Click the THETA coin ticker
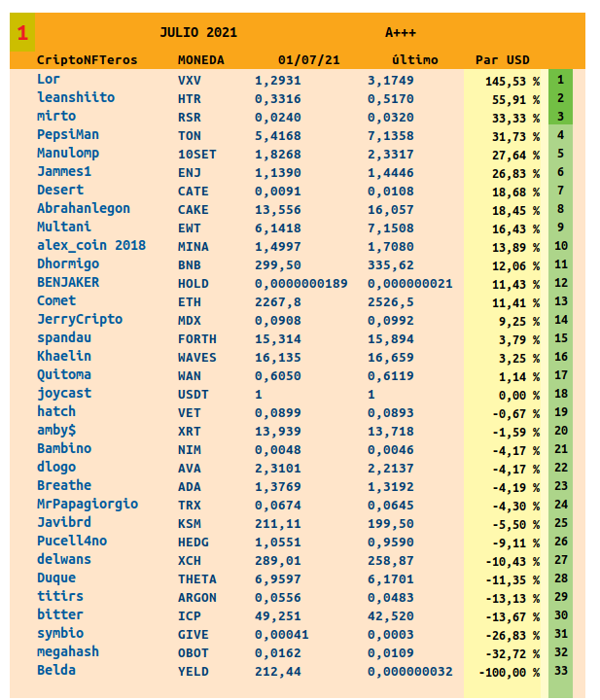 pyautogui.click(x=196, y=578)
